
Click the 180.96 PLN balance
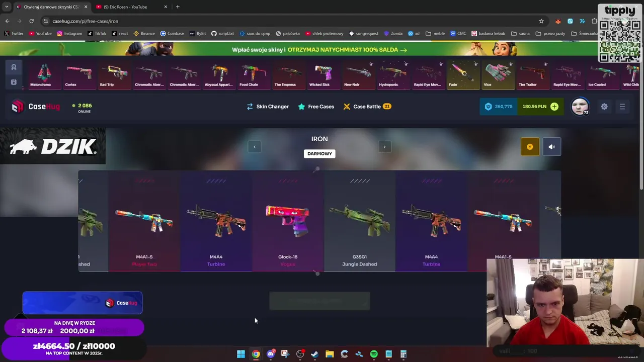[x=534, y=107]
